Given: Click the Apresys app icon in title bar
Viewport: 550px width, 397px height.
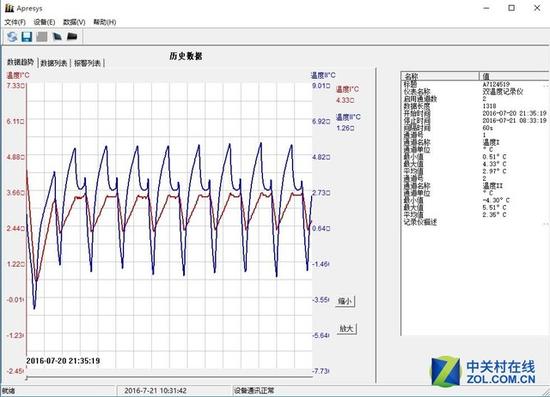Looking at the screenshot, I should [x=9, y=8].
